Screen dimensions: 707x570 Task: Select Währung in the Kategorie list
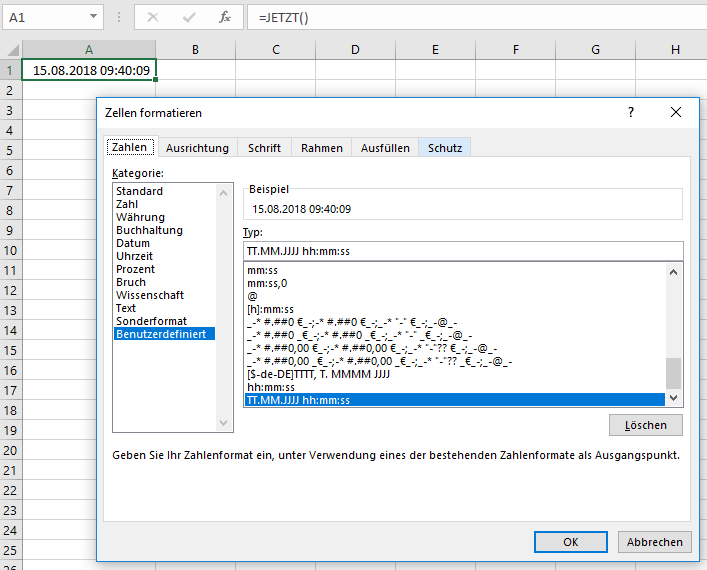click(x=140, y=217)
